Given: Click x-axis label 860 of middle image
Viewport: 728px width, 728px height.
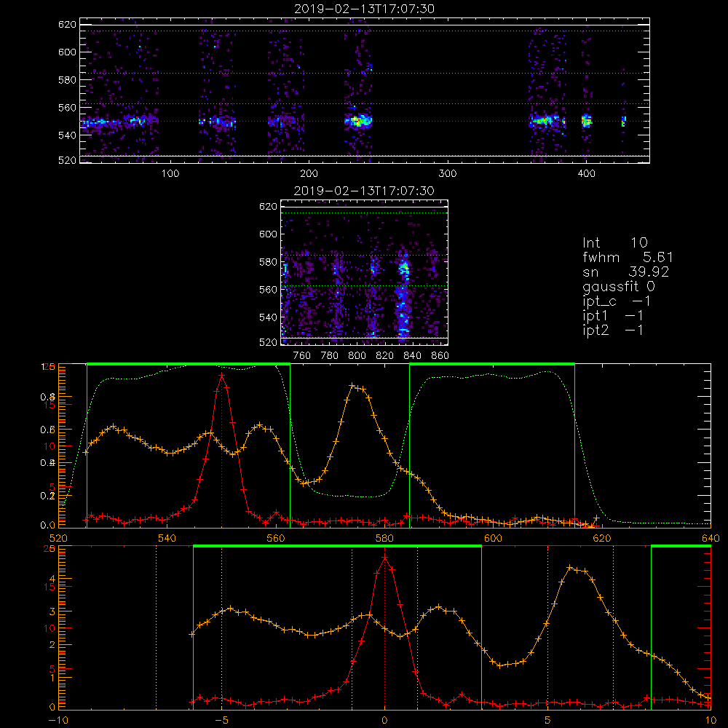Looking at the screenshot, I should [440, 356].
